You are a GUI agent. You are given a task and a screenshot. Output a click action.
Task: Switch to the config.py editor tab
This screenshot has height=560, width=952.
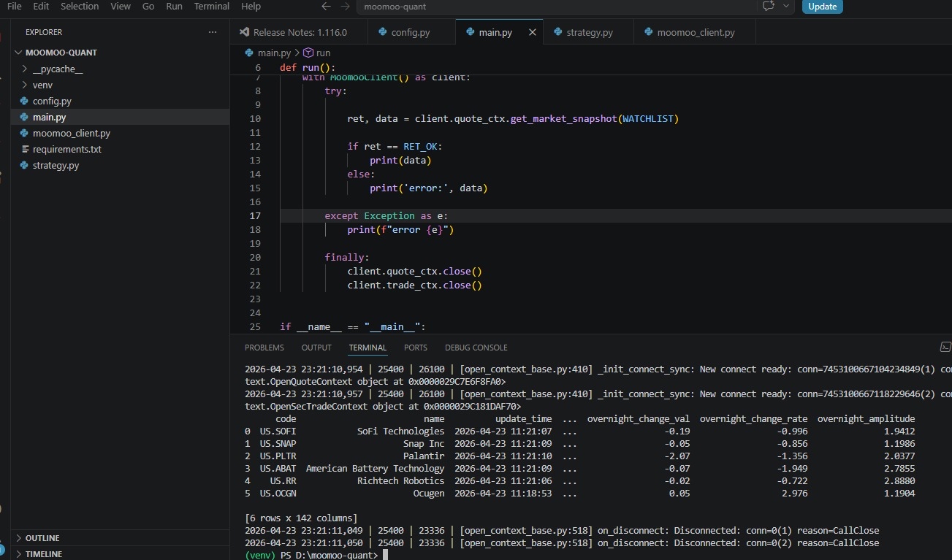(x=411, y=32)
